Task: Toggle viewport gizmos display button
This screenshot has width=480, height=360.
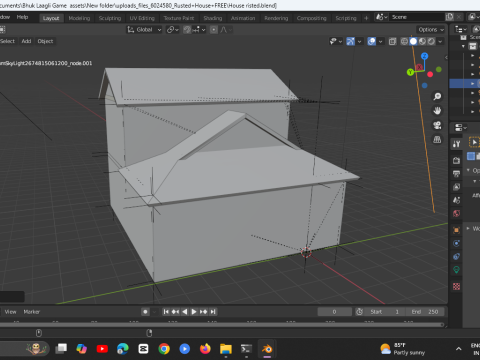Action: (x=350, y=41)
